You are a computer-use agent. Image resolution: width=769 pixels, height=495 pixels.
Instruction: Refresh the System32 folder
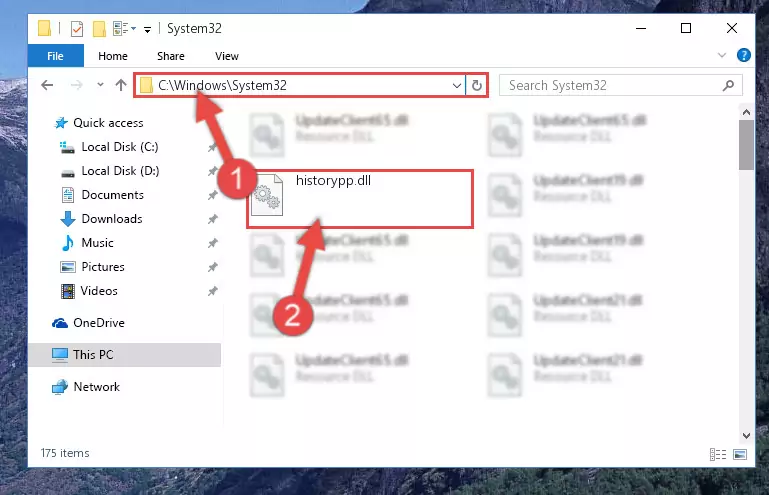coord(477,86)
